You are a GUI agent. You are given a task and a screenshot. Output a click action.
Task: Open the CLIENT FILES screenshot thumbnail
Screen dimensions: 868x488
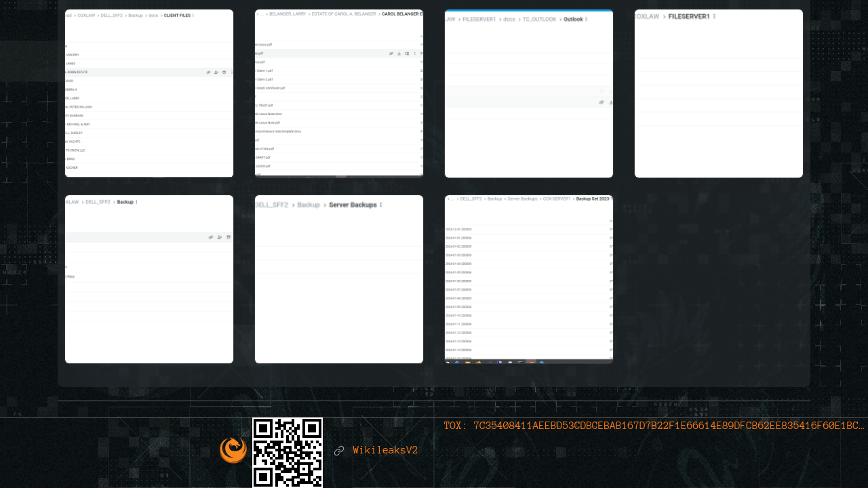coord(149,94)
